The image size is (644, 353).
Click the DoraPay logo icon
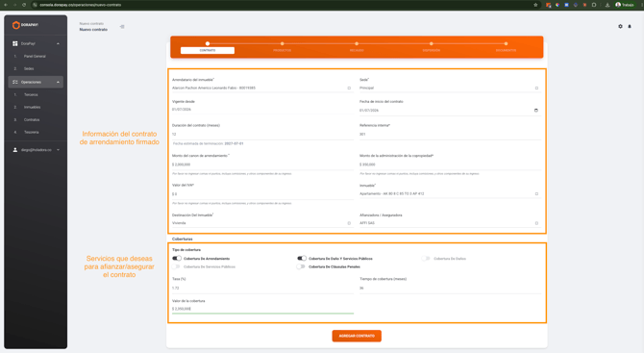tap(16, 25)
